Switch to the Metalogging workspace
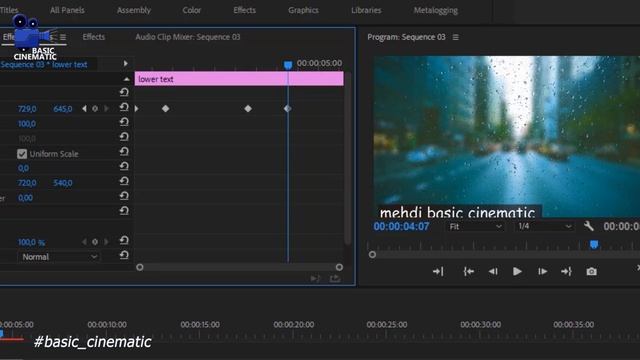640x360 pixels. point(436,10)
